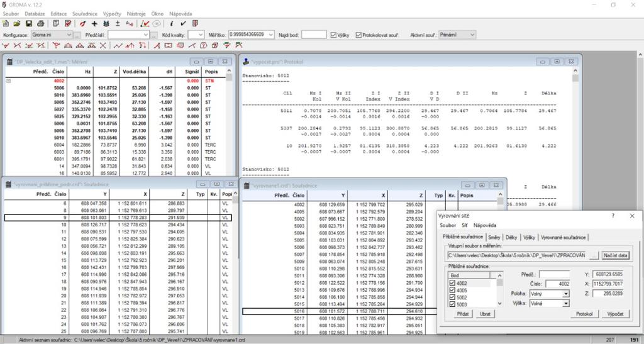Toggle the Výšky checkbox in toolbar

[333, 35]
